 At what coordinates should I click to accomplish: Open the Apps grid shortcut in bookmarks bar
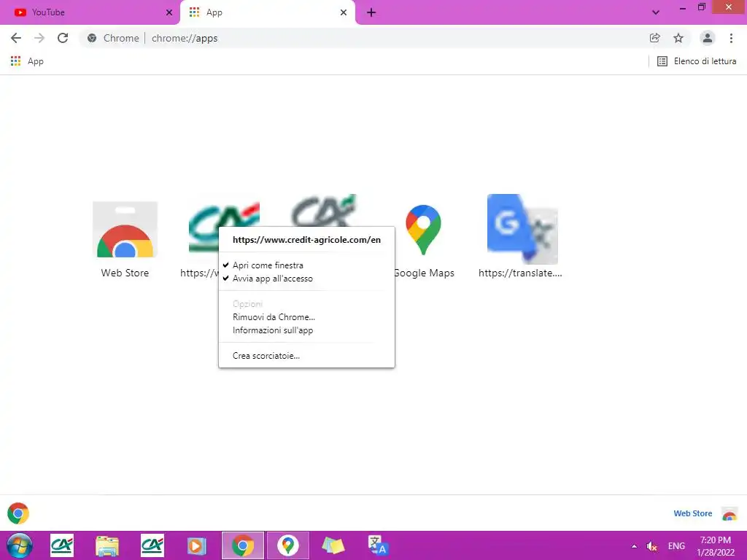tap(27, 61)
